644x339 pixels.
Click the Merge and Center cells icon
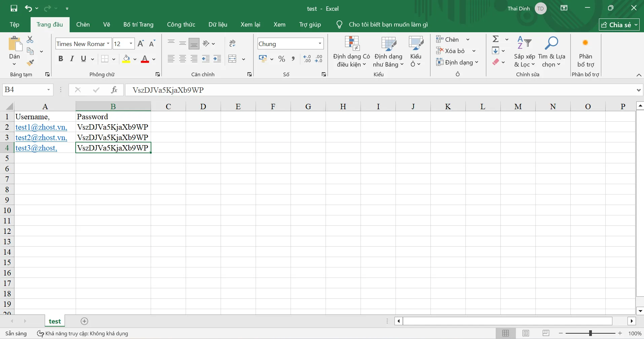click(x=232, y=59)
